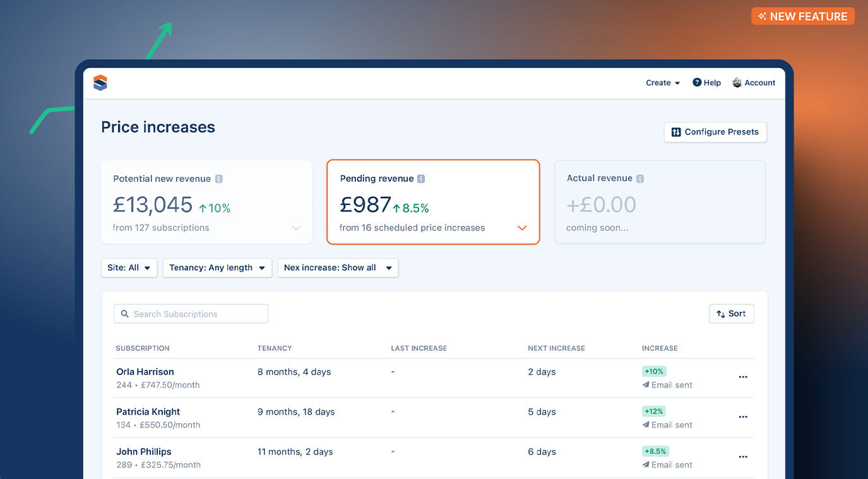This screenshot has width=868, height=479.
Task: Click the Account avatar icon
Action: tap(736, 82)
